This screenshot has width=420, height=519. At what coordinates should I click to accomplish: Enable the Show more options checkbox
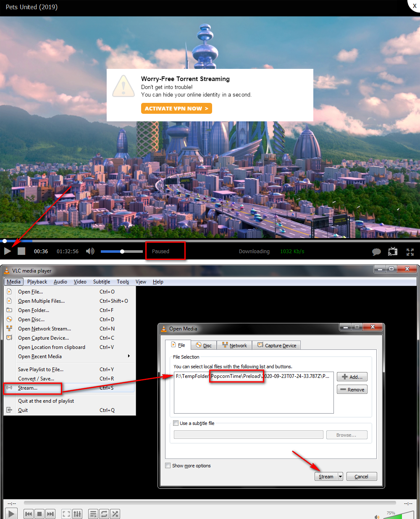[x=168, y=466]
